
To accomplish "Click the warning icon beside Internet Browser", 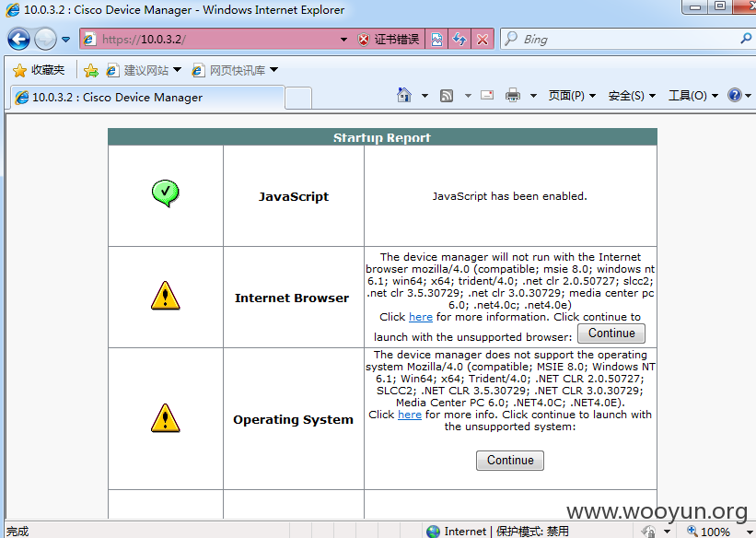I will tap(166, 296).
